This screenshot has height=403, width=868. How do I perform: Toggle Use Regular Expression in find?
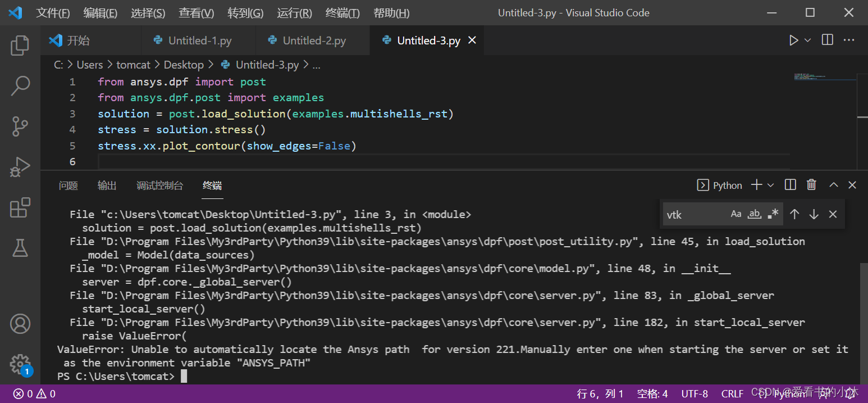[x=773, y=214]
